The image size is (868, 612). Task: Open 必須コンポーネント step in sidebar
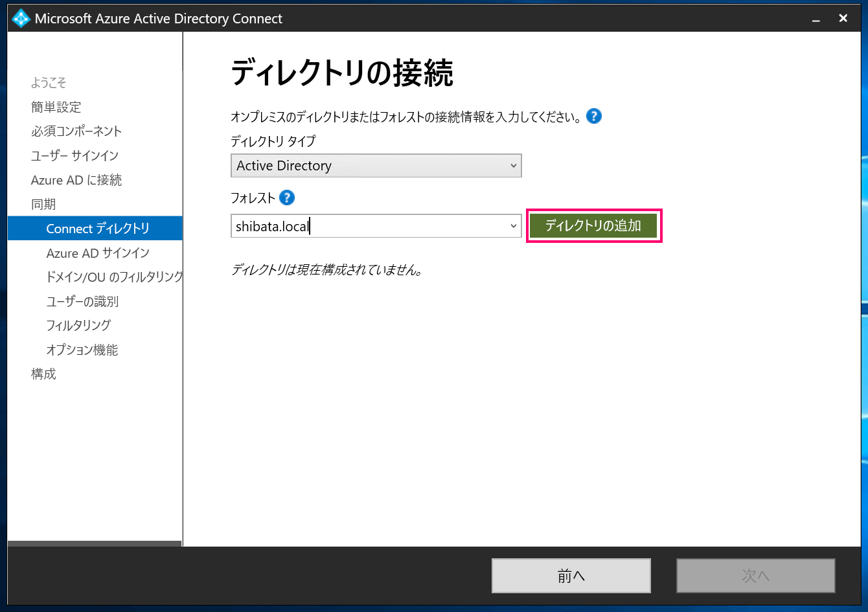[76, 131]
